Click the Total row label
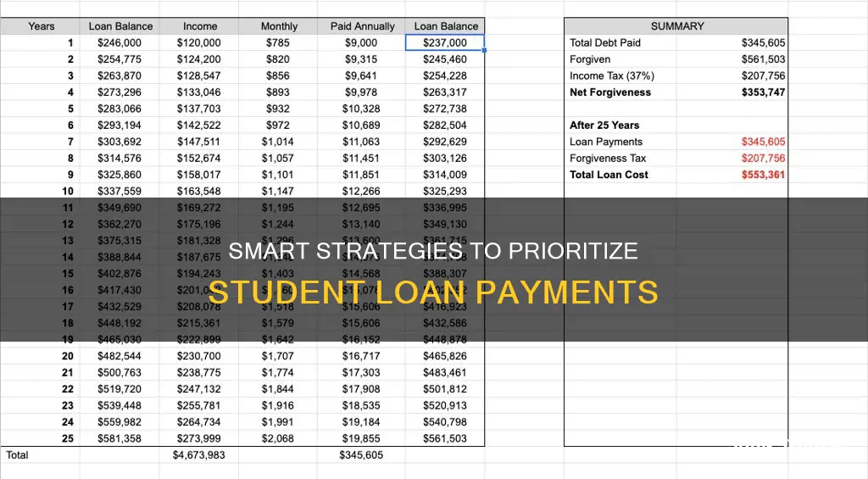 (x=17, y=455)
